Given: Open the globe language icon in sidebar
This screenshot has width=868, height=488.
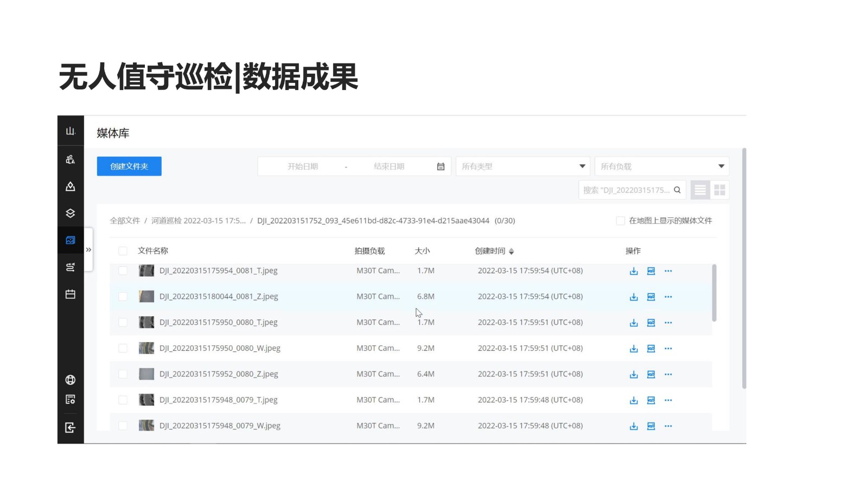Looking at the screenshot, I should click(71, 380).
